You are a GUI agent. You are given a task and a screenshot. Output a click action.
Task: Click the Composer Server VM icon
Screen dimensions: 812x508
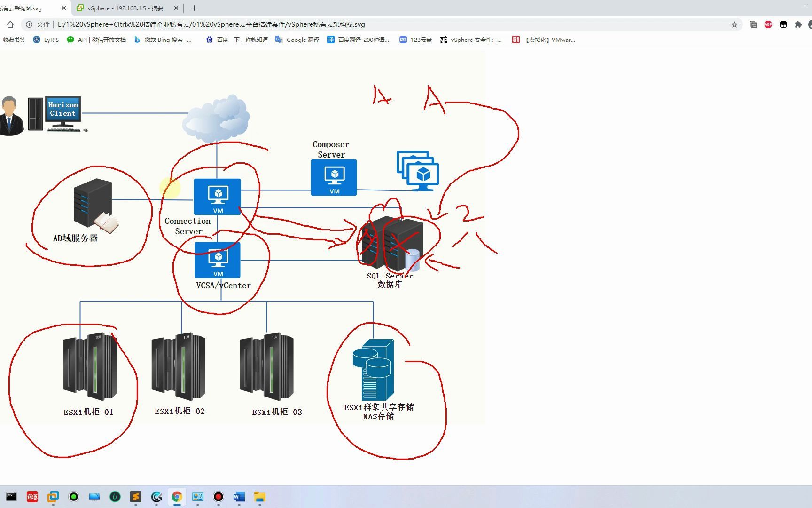click(334, 177)
